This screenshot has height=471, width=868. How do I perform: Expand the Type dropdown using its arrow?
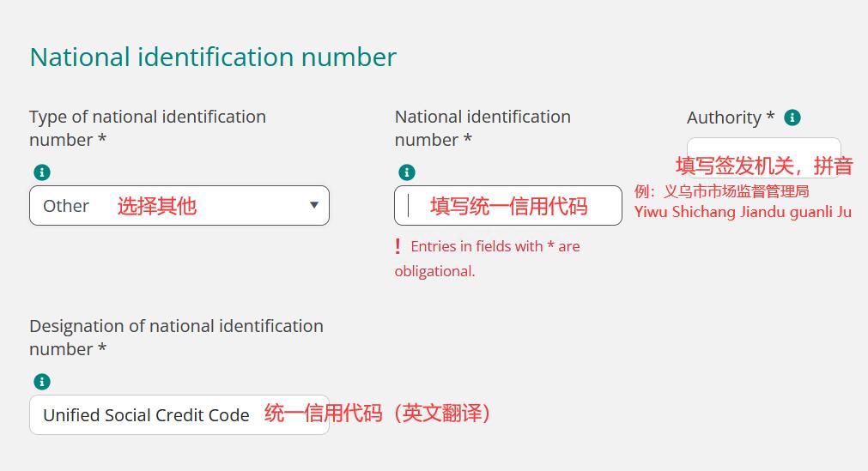pyautogui.click(x=314, y=205)
